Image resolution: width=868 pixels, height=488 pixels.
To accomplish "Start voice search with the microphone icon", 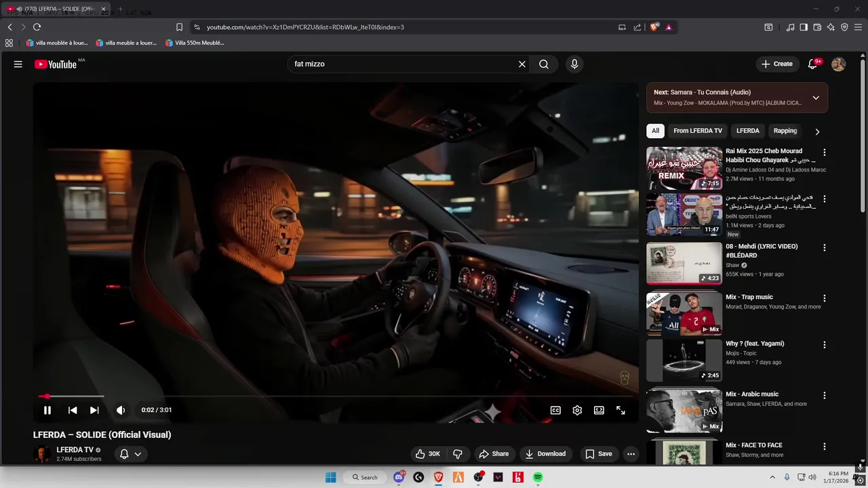I will (574, 64).
